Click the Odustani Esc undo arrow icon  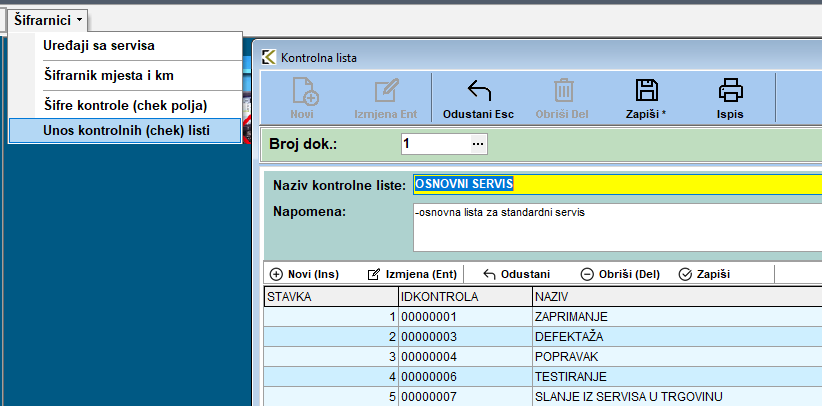(x=479, y=91)
